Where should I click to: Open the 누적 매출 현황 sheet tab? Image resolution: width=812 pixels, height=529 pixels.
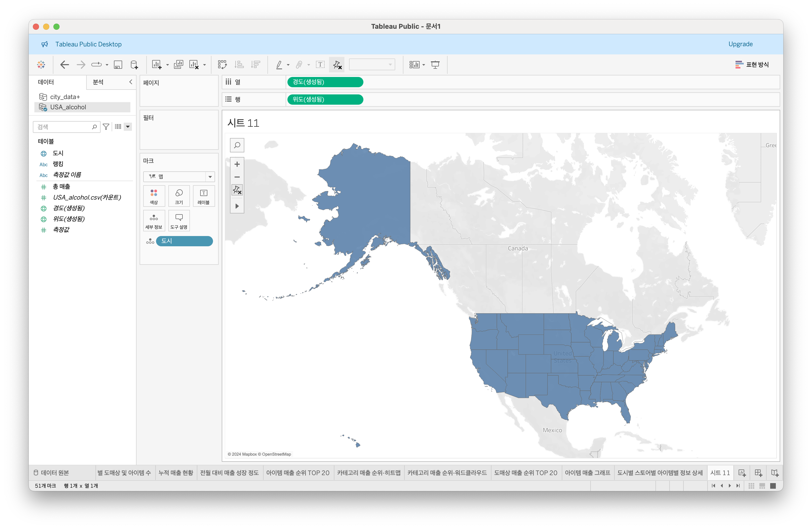pos(176,473)
